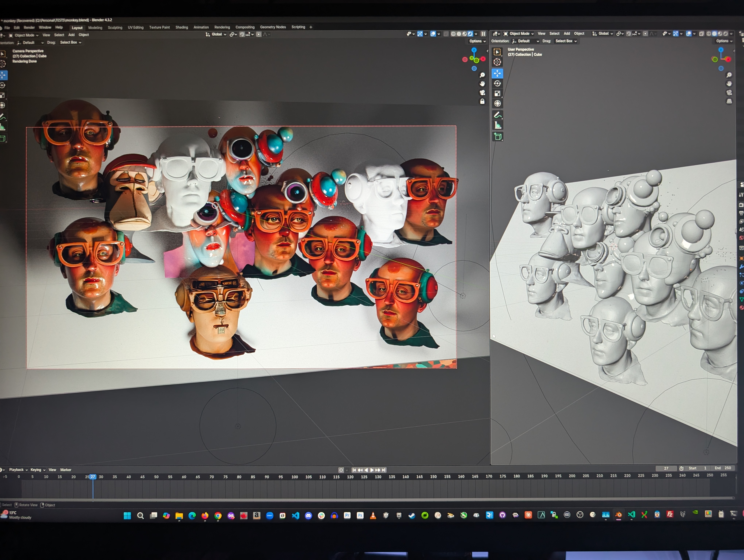744x560 pixels.
Task: Click the Zoom magnifier in viewport controls
Action: 482,75
